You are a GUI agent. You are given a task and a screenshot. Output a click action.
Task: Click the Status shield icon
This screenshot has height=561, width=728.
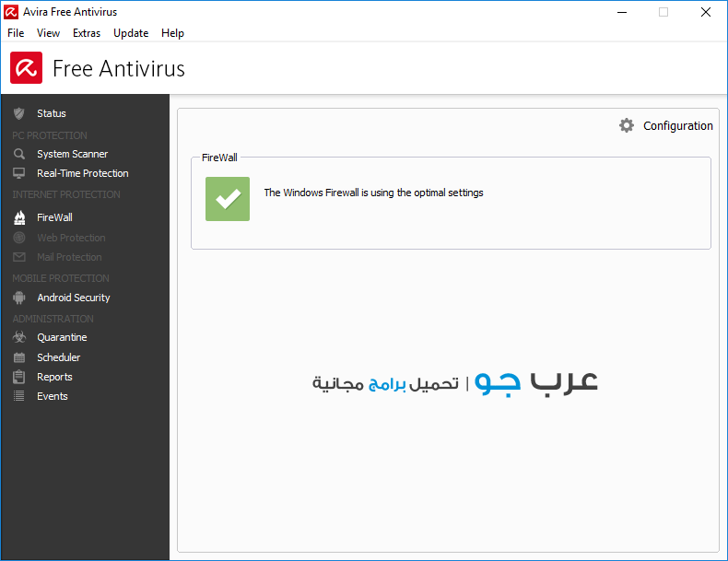(19, 113)
